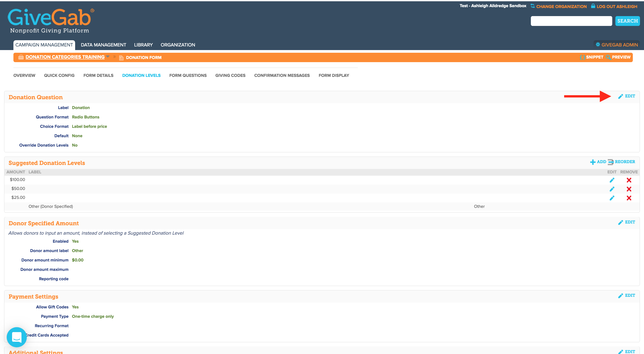Remove the $25.00 donation level
Screen dimensions: 644x354
(629, 198)
